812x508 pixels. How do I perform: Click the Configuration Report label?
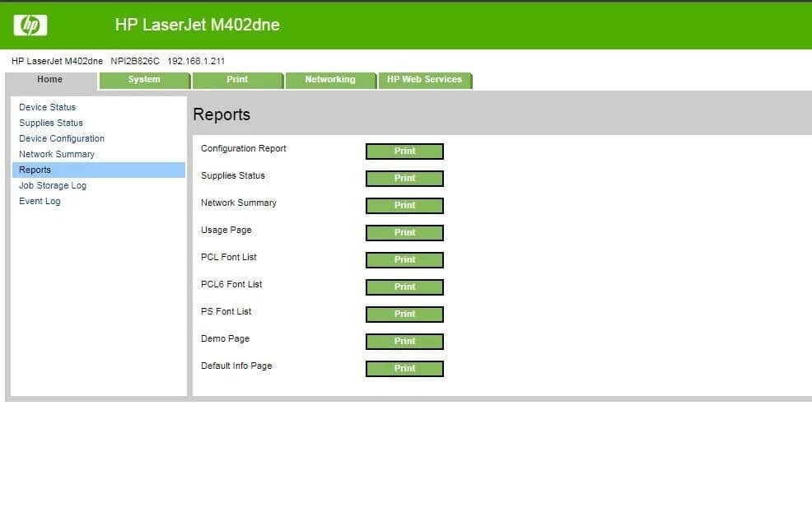click(244, 149)
